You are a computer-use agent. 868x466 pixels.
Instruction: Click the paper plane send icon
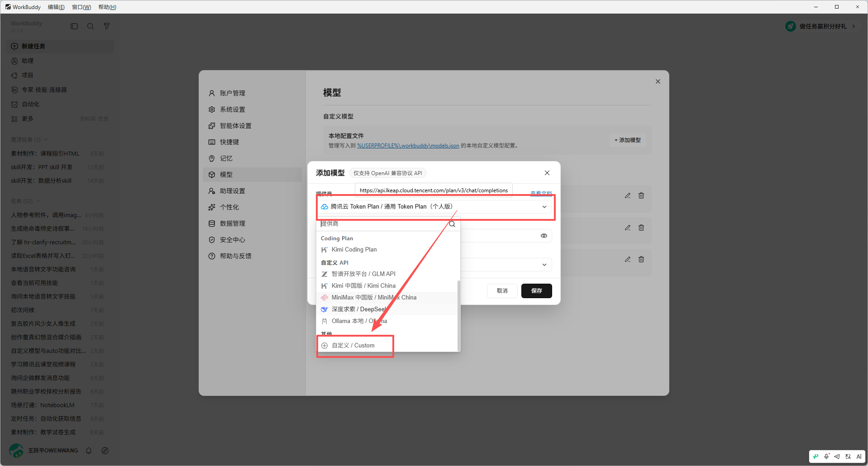pyautogui.click(x=837, y=456)
